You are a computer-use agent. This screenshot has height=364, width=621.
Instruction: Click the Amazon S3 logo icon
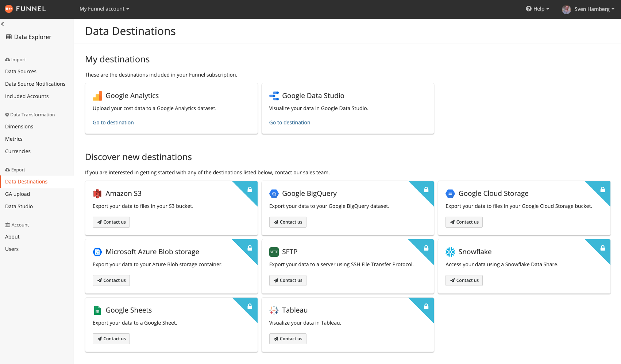(x=97, y=194)
